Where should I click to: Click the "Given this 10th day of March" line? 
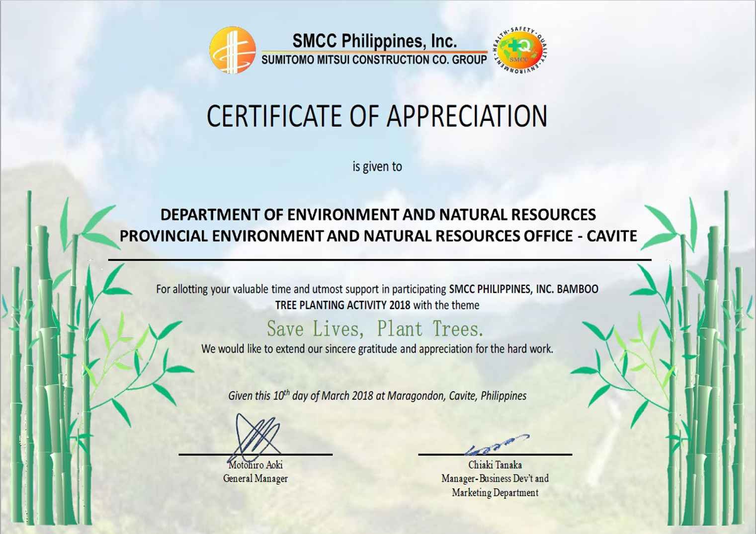tap(377, 396)
